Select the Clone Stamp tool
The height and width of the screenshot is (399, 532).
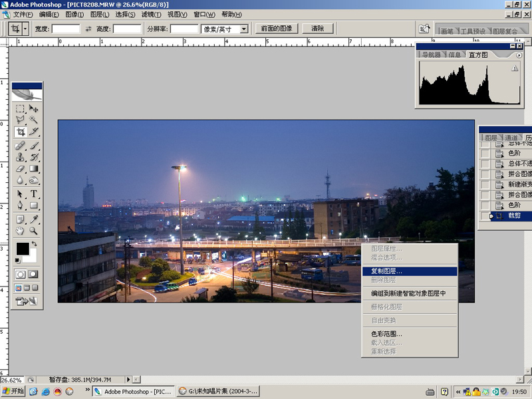[x=20, y=157]
